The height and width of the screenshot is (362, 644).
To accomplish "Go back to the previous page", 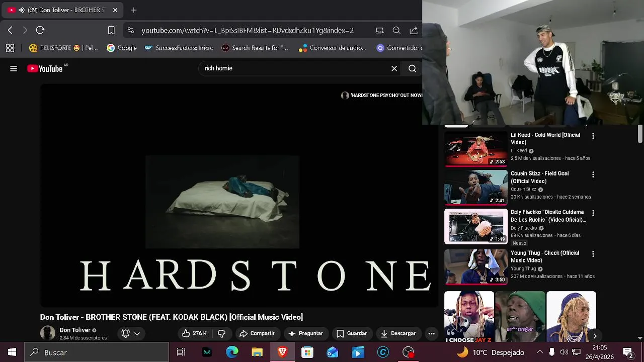I will [x=10, y=30].
